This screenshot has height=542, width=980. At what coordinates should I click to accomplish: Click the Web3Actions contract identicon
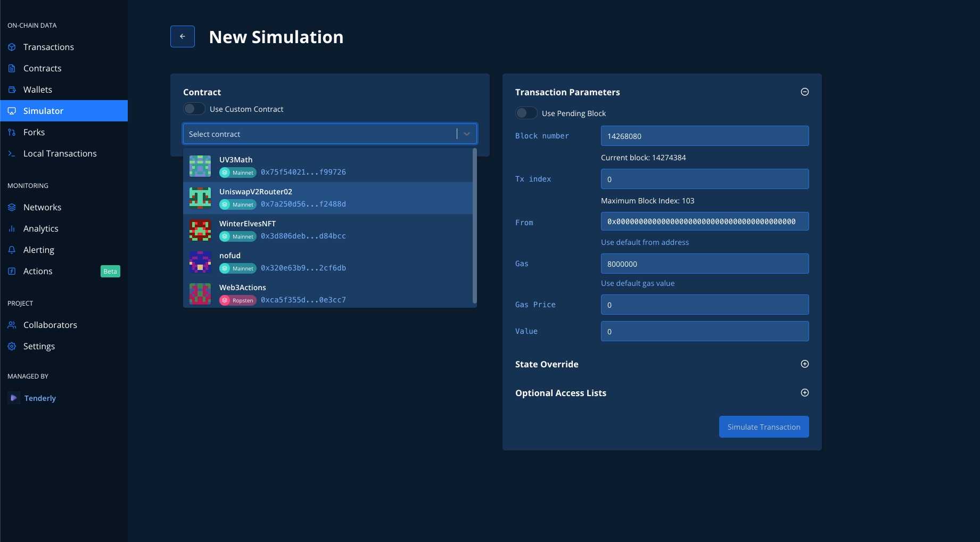pyautogui.click(x=200, y=294)
